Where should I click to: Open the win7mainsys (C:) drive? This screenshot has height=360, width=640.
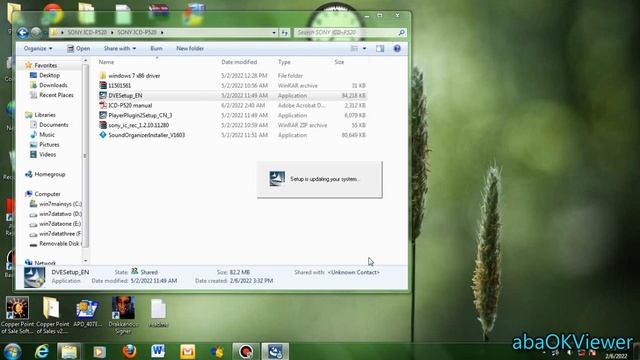tap(60, 204)
